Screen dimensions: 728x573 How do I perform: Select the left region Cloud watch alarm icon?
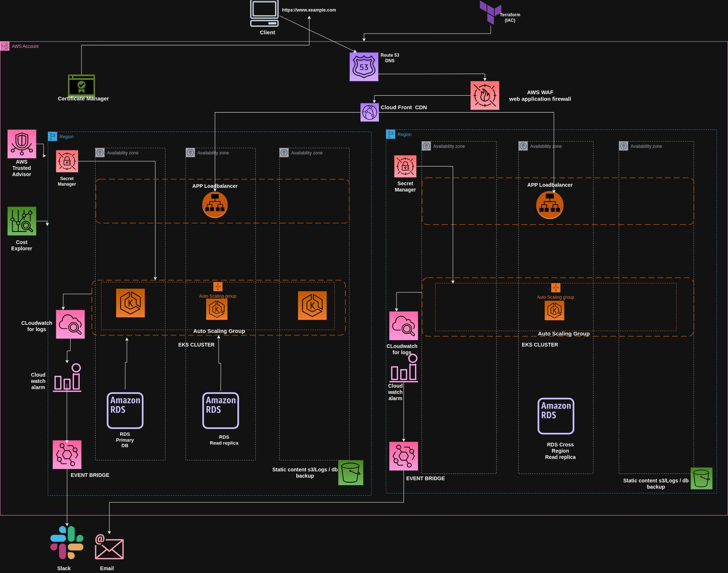coord(67,377)
